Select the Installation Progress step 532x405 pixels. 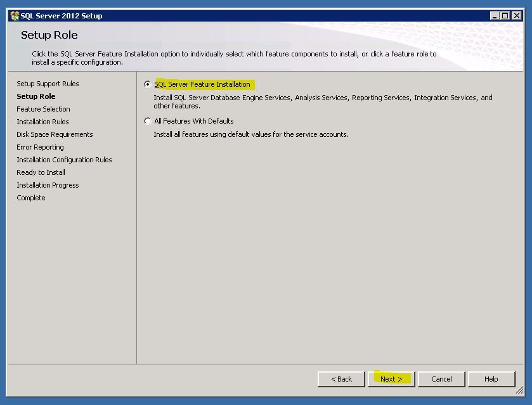click(x=48, y=185)
